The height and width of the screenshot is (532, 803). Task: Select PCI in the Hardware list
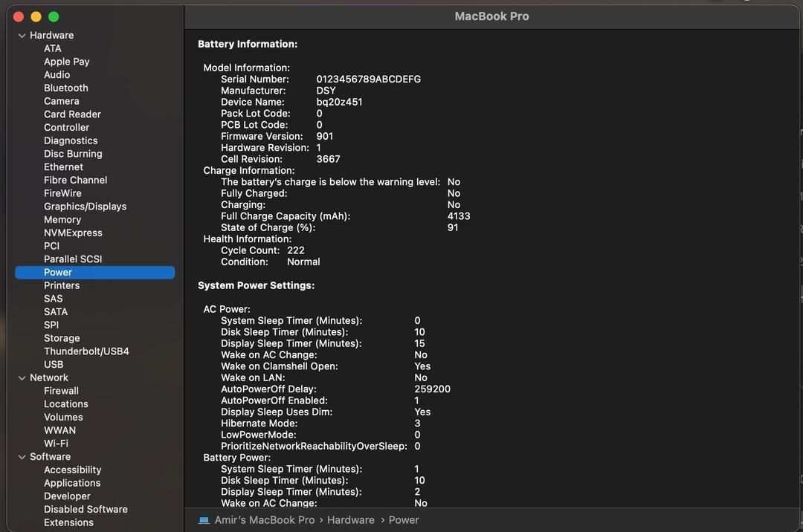pos(52,246)
